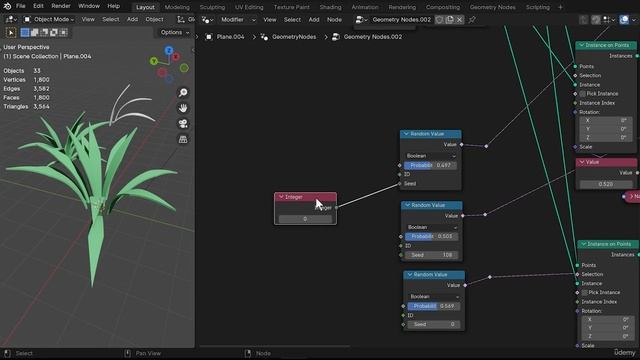Click the green Y axis gizmo ball

pos(154,61)
